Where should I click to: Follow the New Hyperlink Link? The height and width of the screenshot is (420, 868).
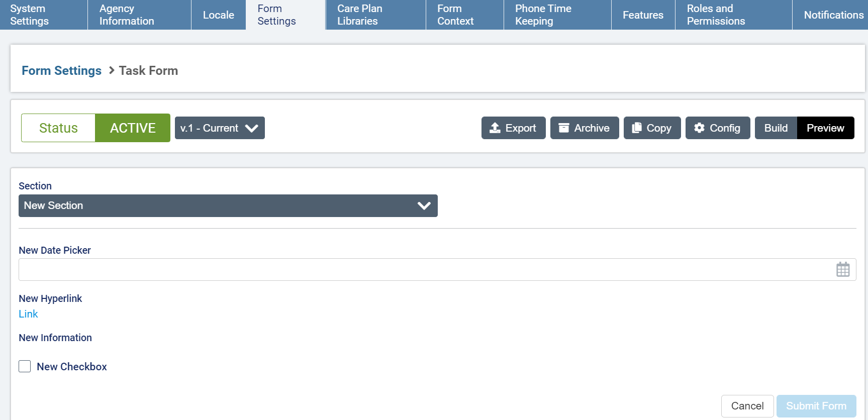click(28, 314)
